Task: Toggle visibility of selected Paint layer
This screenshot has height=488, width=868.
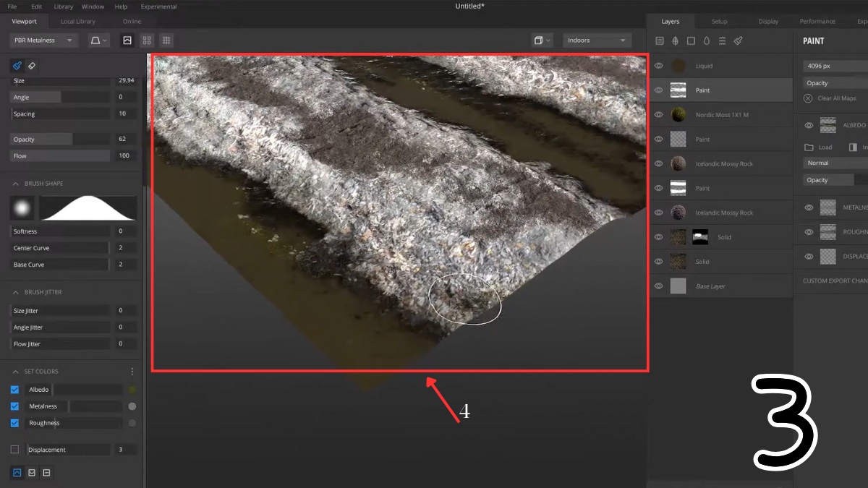Action: (659, 90)
